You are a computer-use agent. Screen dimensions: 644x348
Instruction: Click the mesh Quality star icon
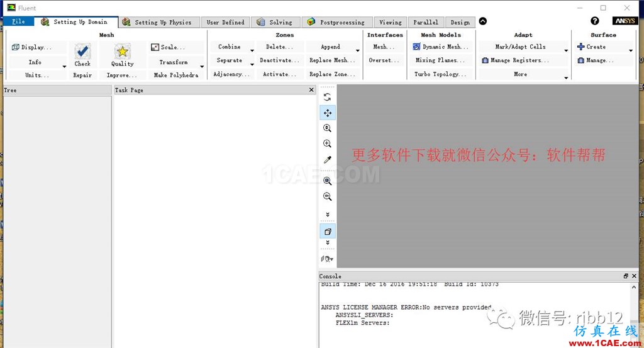click(x=123, y=51)
